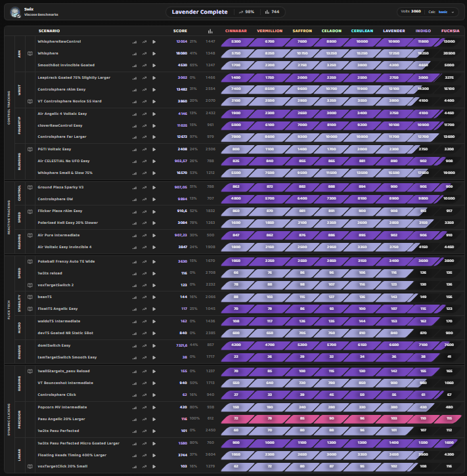
Task: Play devTS Goated NR Static 5Bot
Action: (154, 334)
